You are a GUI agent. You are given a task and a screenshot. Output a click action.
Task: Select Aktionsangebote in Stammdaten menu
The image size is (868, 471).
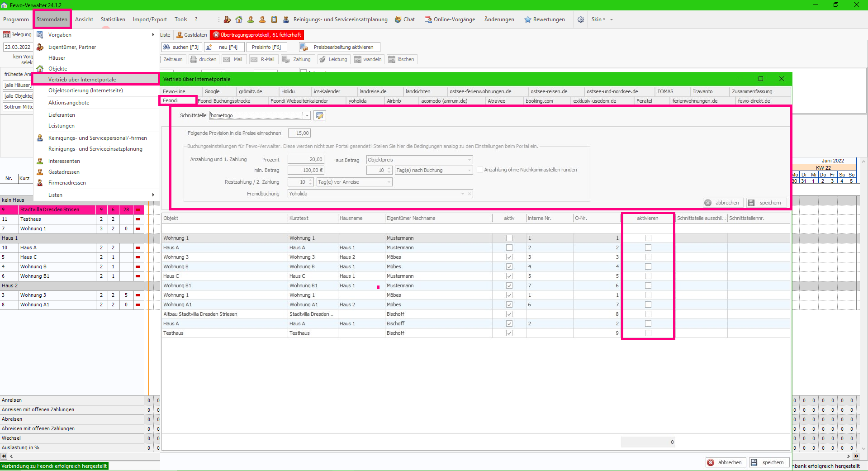97,103
